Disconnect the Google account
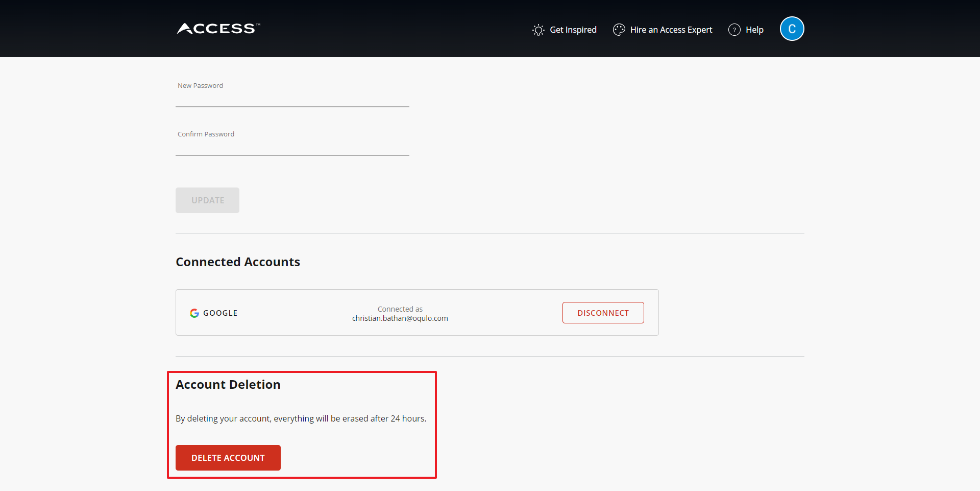980x491 pixels. [x=603, y=313]
